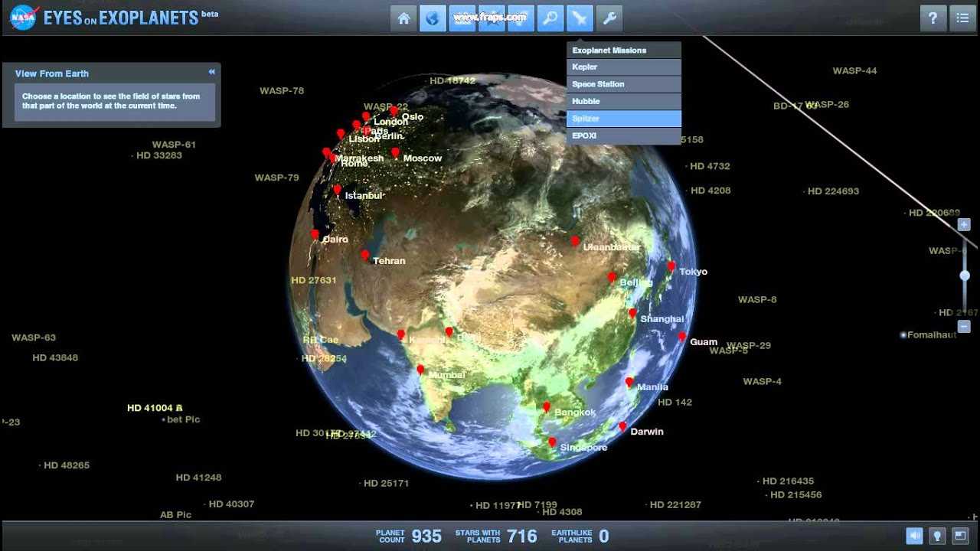
Task: Toggle the speaker sound button
Action: [914, 536]
